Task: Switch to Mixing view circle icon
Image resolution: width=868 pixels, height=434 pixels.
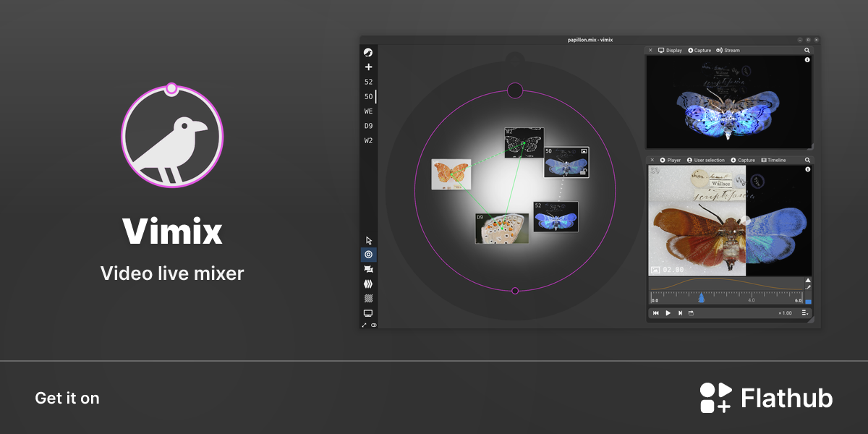Action: click(x=368, y=255)
